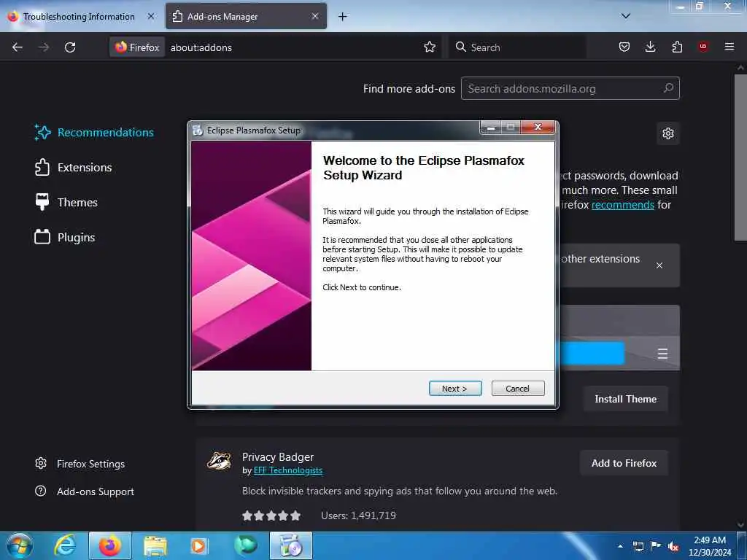The width and height of the screenshot is (747, 560).
Task: Open the Themes category
Action: pos(66,203)
